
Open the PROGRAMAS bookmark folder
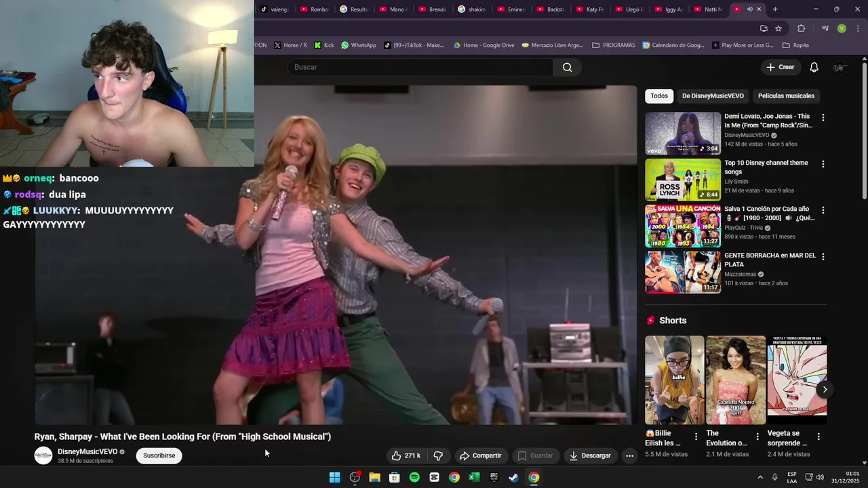[614, 45]
